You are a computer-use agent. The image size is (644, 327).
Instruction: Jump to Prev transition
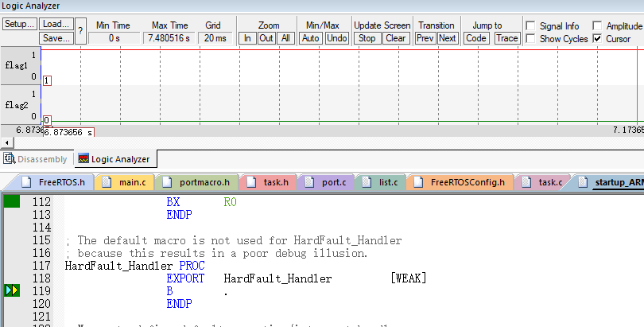coord(425,38)
